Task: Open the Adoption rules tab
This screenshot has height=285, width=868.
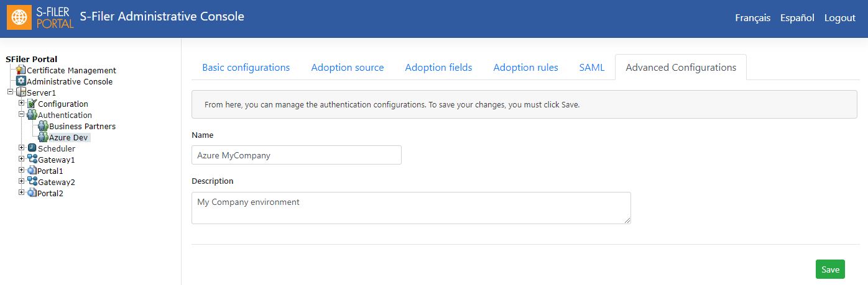Action: click(526, 67)
